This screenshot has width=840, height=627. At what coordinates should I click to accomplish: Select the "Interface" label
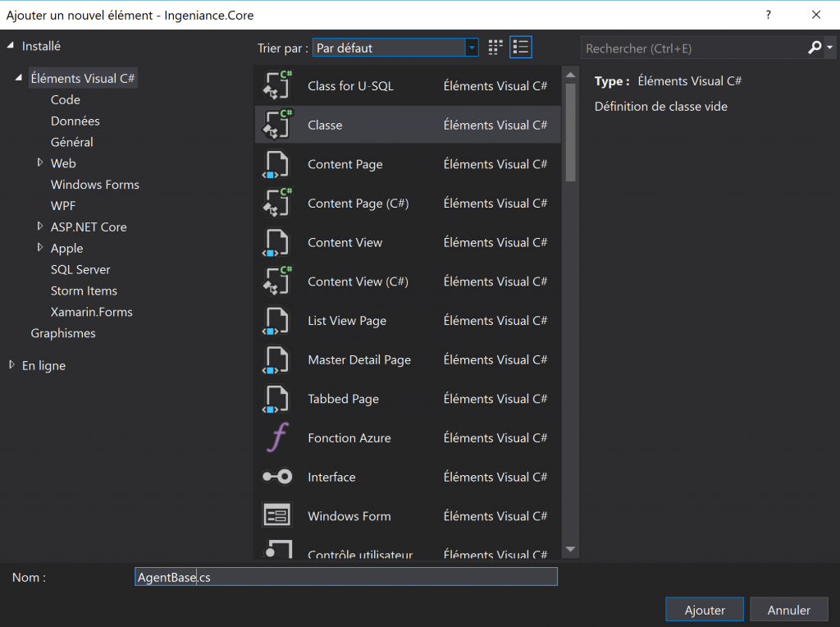[x=331, y=477]
